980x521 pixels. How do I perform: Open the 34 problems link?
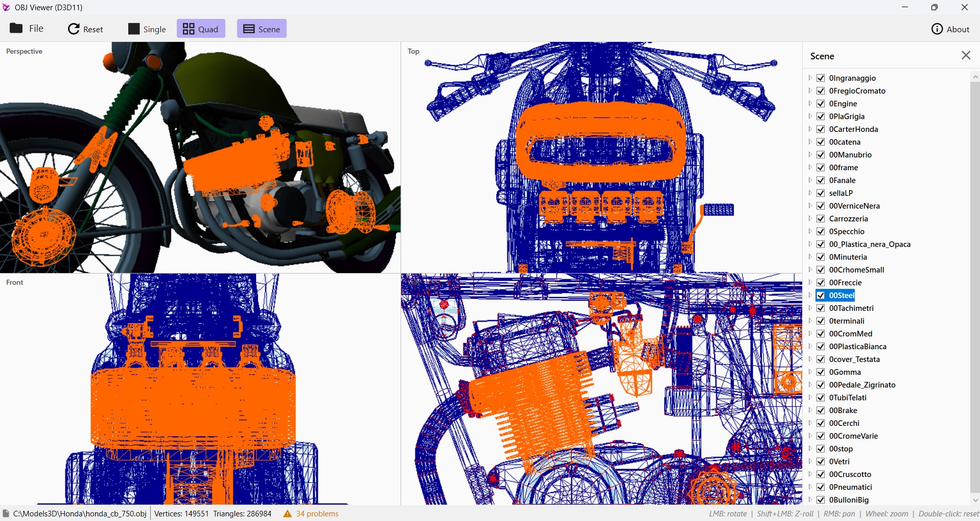(317, 514)
